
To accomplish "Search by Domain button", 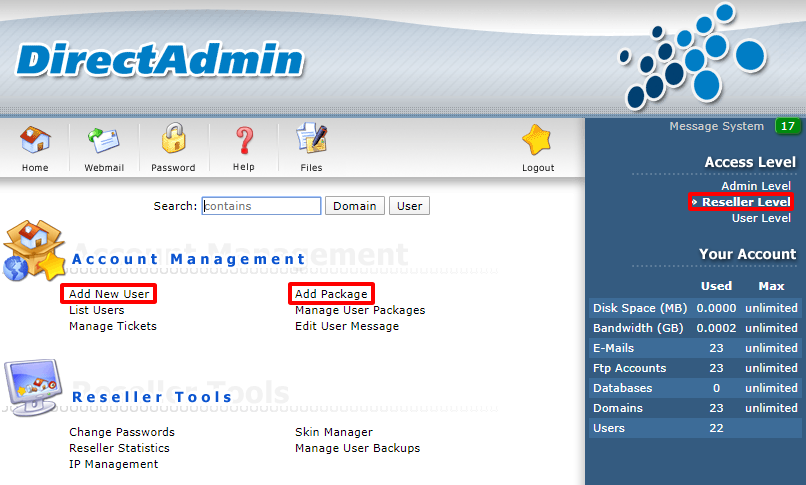I will point(355,206).
